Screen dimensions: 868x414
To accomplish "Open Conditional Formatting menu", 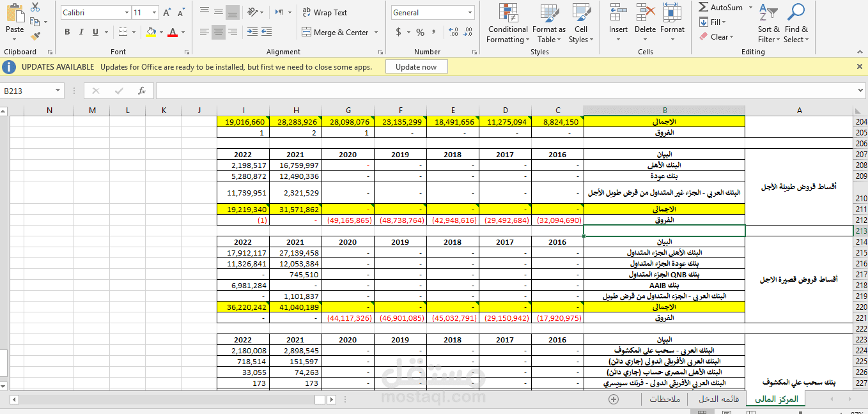I will (508, 24).
